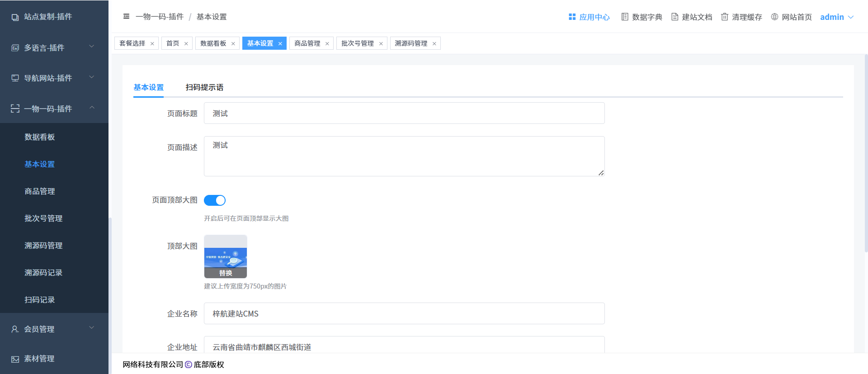This screenshot has width=868, height=374.
Task: Open the admin user dropdown
Action: (836, 17)
